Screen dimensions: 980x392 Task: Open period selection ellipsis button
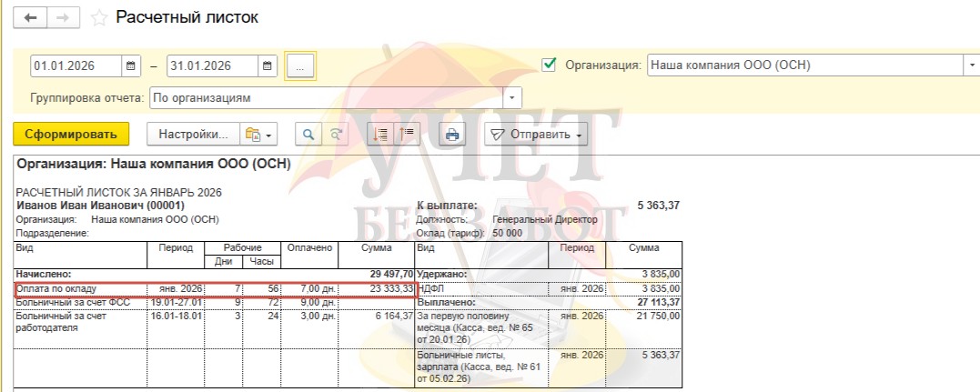300,66
